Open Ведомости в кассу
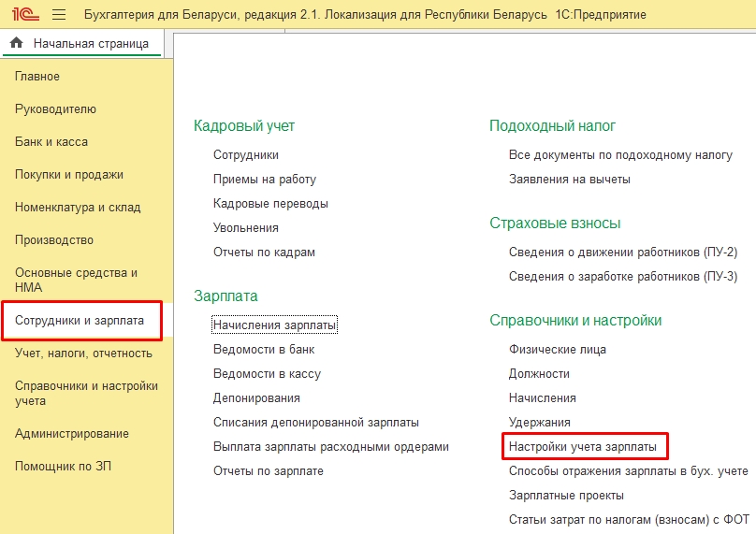756x534 pixels. [x=267, y=374]
